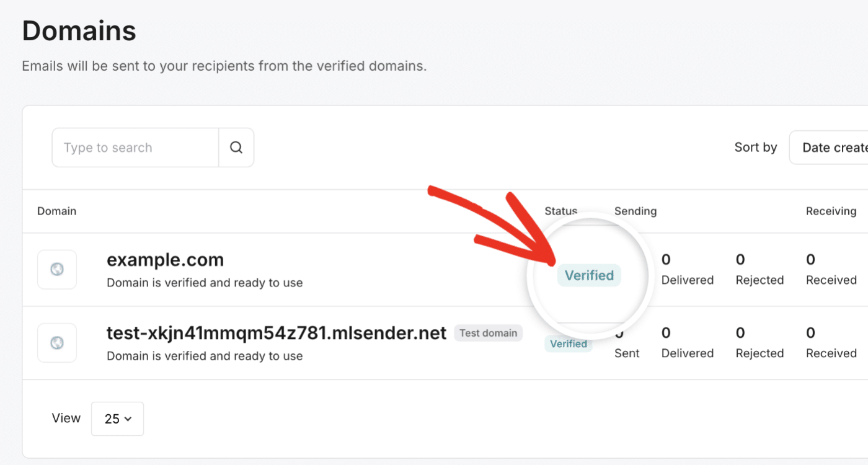Click the Verified badge for example.com
This screenshot has height=465, width=868.
pos(589,275)
